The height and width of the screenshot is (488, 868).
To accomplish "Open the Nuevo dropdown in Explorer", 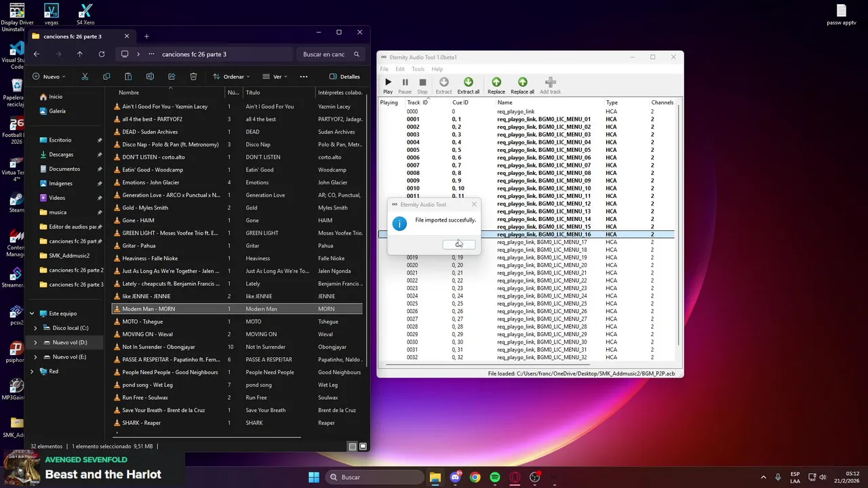I will coord(50,77).
